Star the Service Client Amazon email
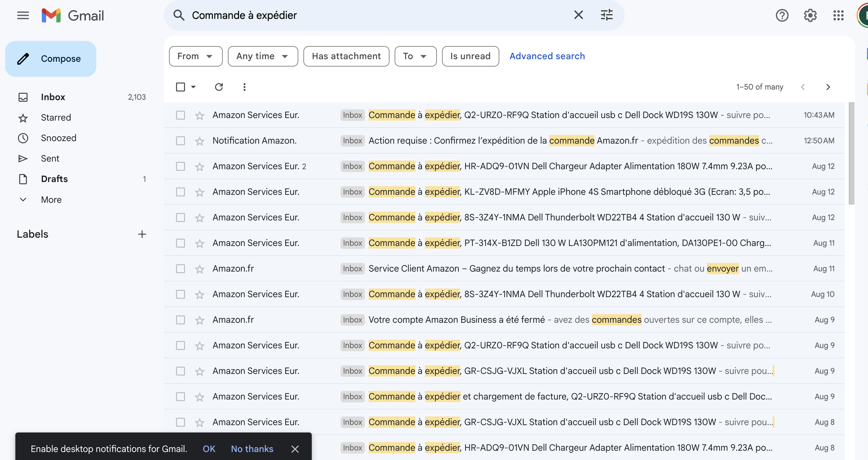Viewport: 868px width, 460px height. (200, 269)
